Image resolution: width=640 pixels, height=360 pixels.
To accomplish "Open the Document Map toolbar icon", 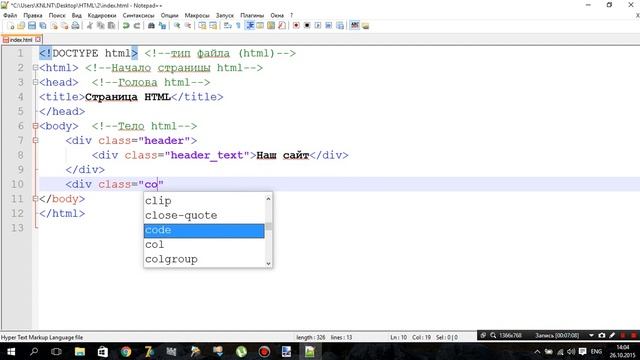I will tap(271, 26).
